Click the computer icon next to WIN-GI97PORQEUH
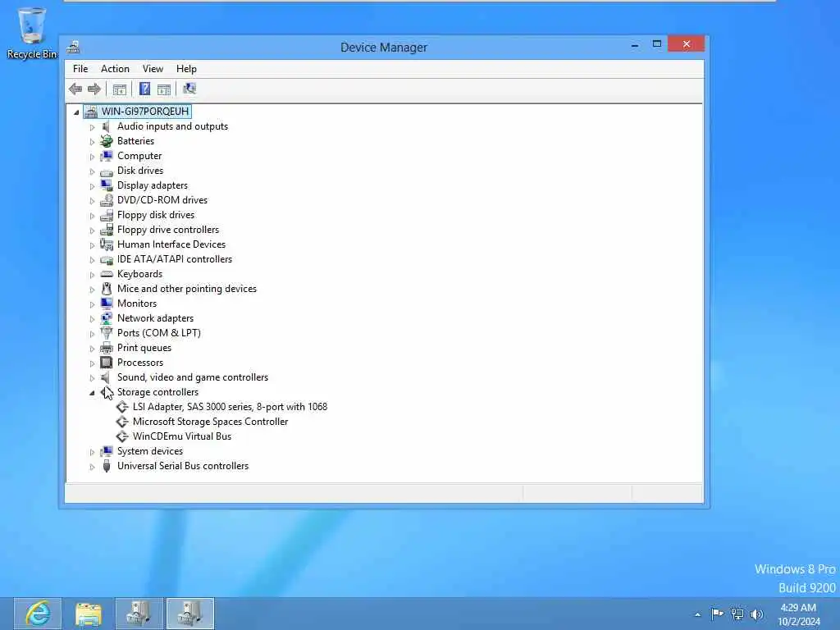This screenshot has height=630, width=840. 91,112
